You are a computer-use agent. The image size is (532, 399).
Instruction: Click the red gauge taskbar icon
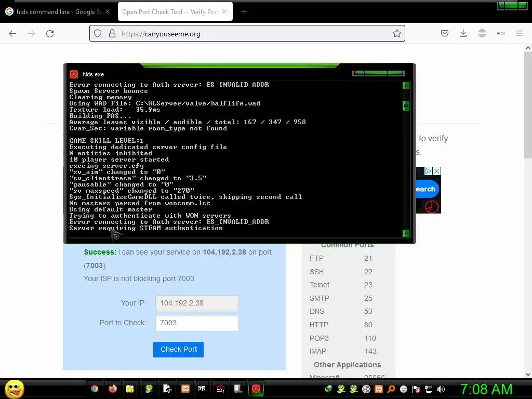220,389
